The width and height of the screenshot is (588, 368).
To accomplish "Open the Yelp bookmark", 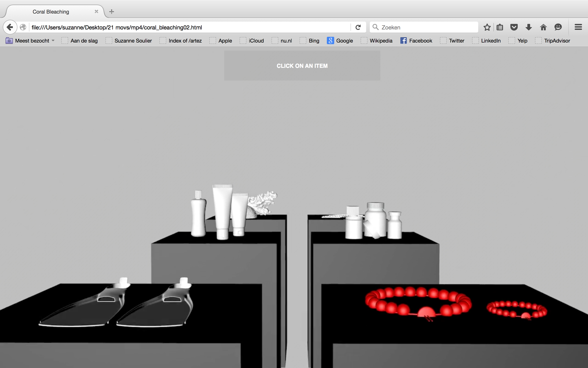I will click(x=518, y=41).
